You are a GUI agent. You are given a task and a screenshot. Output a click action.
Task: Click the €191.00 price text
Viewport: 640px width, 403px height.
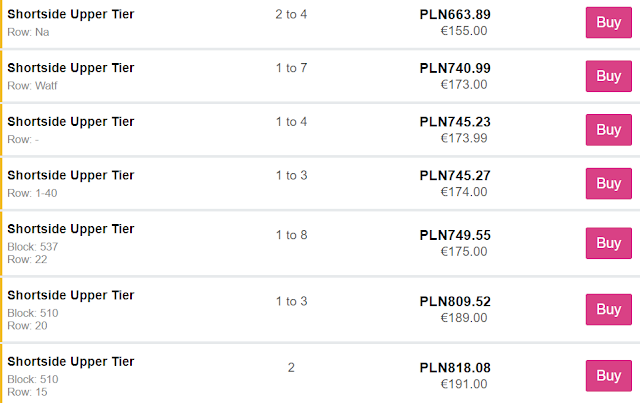[464, 384]
